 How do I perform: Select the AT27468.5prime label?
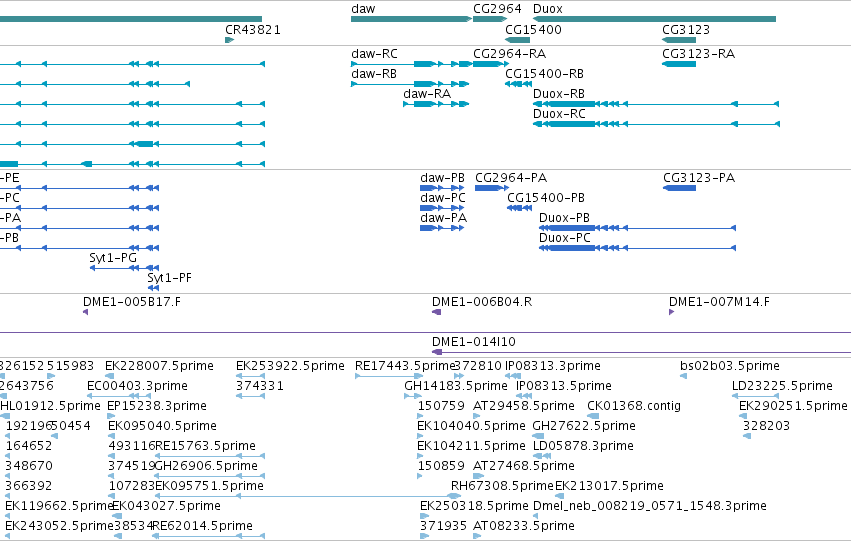click(x=524, y=466)
